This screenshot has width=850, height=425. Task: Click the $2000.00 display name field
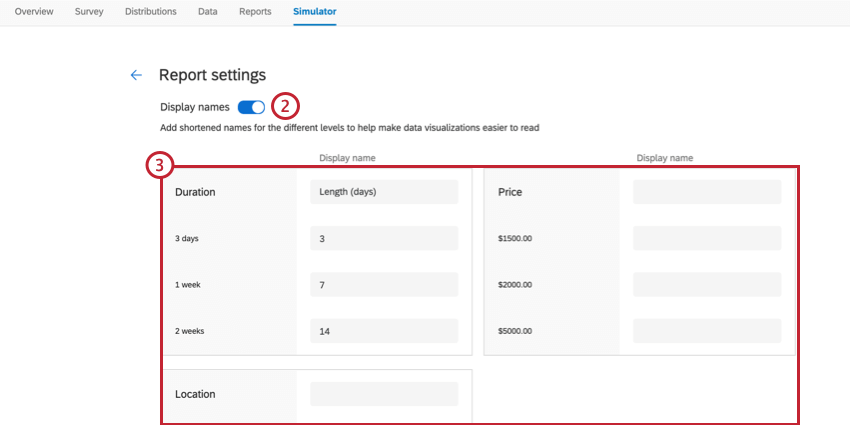point(707,285)
